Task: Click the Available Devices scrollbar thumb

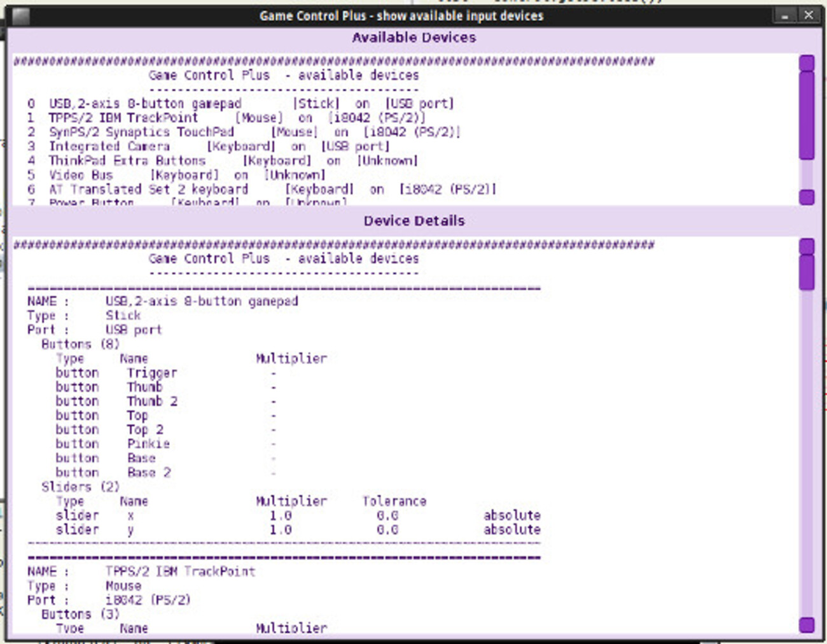Action: [x=807, y=115]
